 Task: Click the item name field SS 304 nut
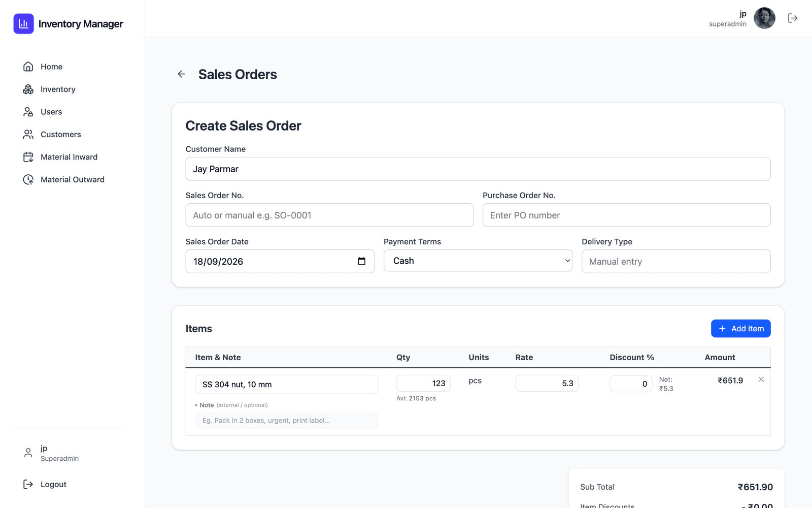pos(287,385)
